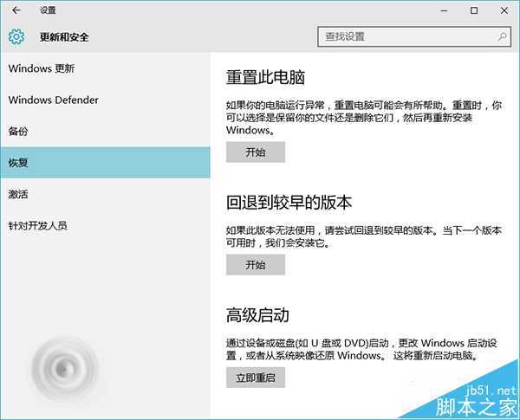The height and width of the screenshot is (420, 520).
Task: Select 恢复 in the sidebar
Action: [105, 163]
